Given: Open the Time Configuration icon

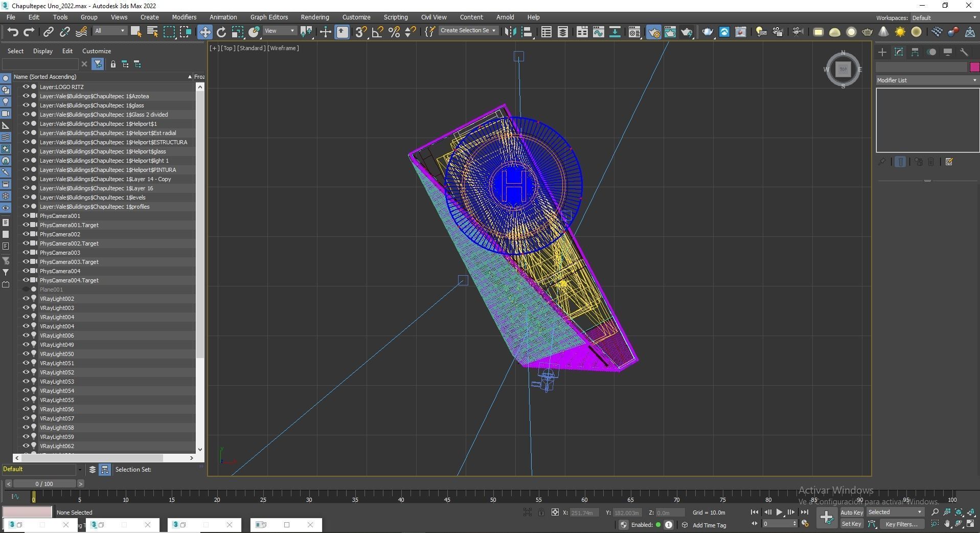Looking at the screenshot, I should (x=805, y=524).
